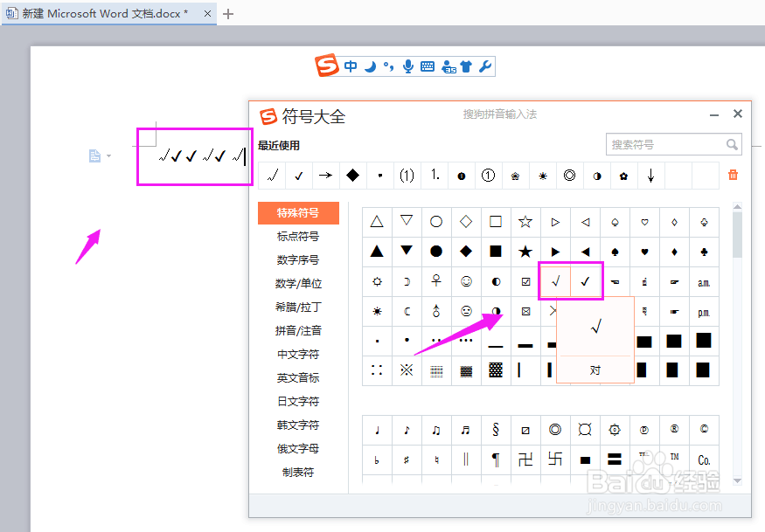Open the Sogou skins shirt icon
765x532 pixels.
(x=465, y=66)
